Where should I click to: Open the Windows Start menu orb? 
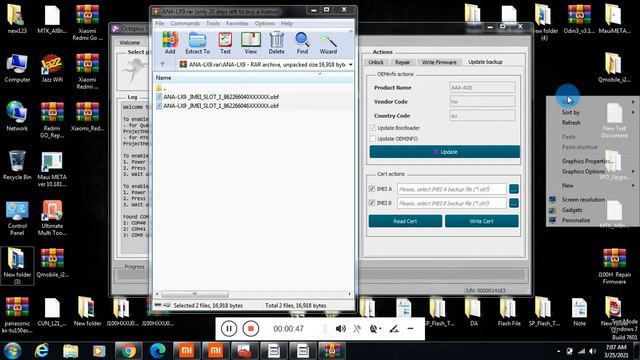(13, 351)
